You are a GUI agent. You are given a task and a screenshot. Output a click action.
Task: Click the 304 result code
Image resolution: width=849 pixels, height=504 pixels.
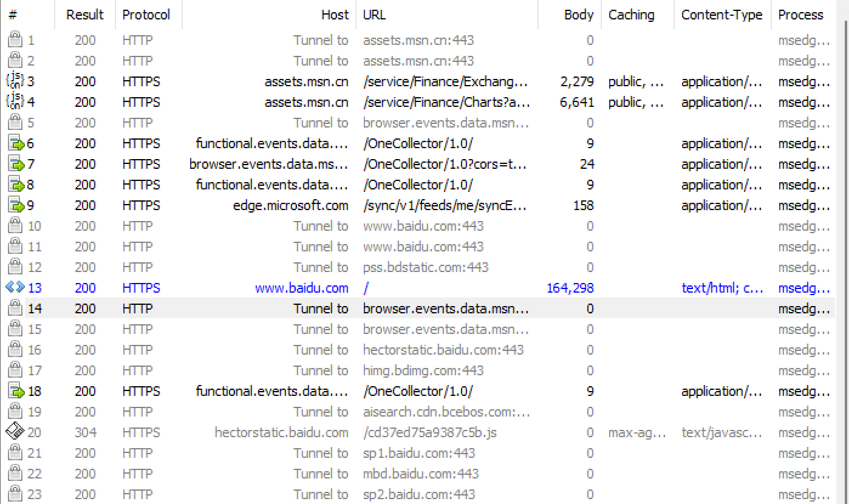pos(85,433)
